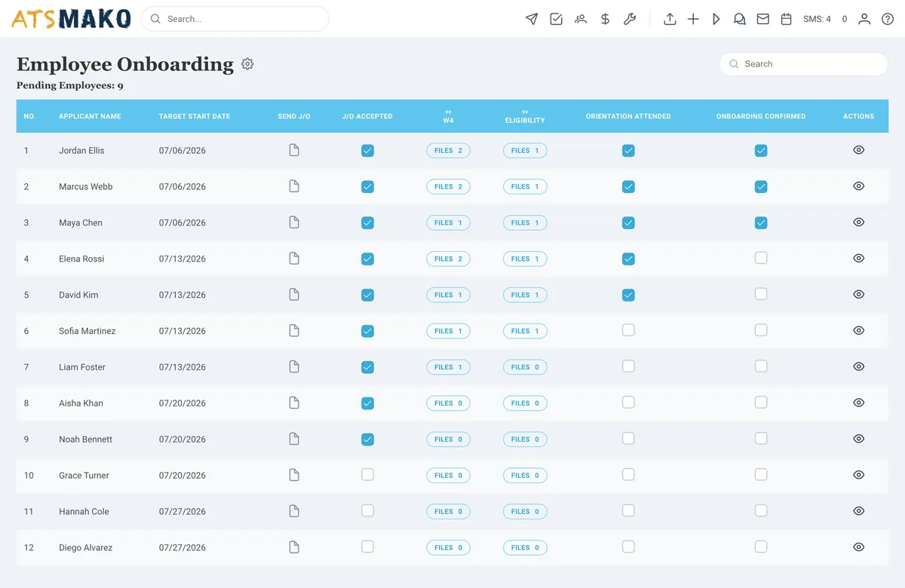Image resolution: width=905 pixels, height=588 pixels.
Task: Open Eligibility files for Liam Foster
Action: point(525,367)
